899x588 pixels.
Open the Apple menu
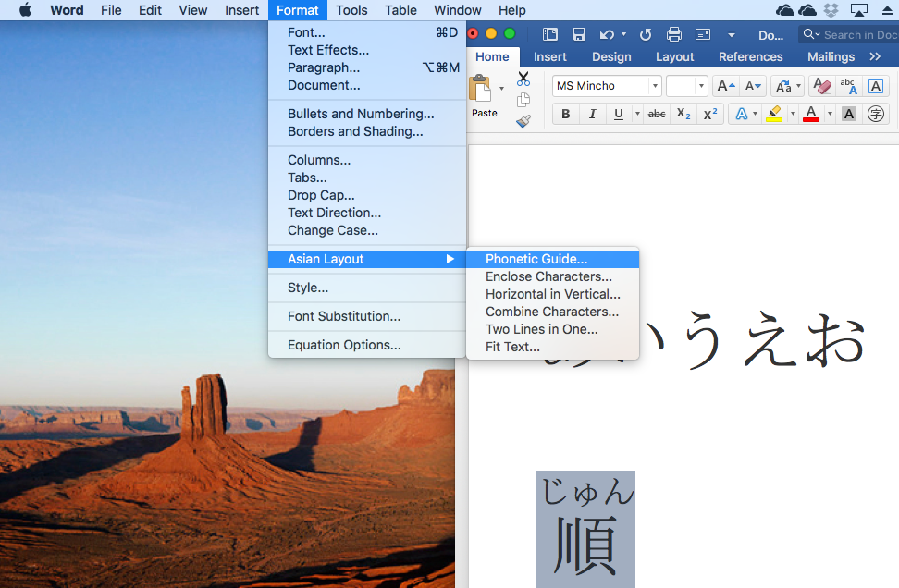pyautogui.click(x=26, y=10)
